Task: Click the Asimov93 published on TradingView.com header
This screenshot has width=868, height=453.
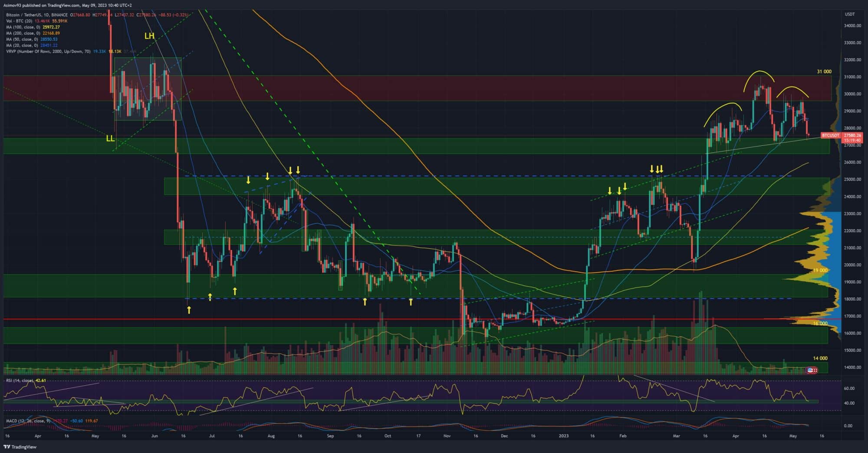Action: point(67,5)
